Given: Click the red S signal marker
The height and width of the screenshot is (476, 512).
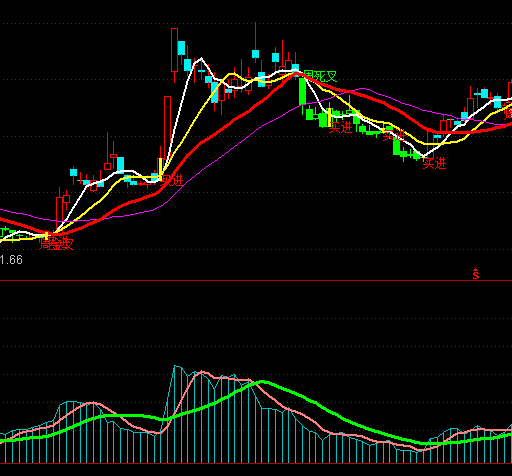Looking at the screenshot, I should [476, 274].
